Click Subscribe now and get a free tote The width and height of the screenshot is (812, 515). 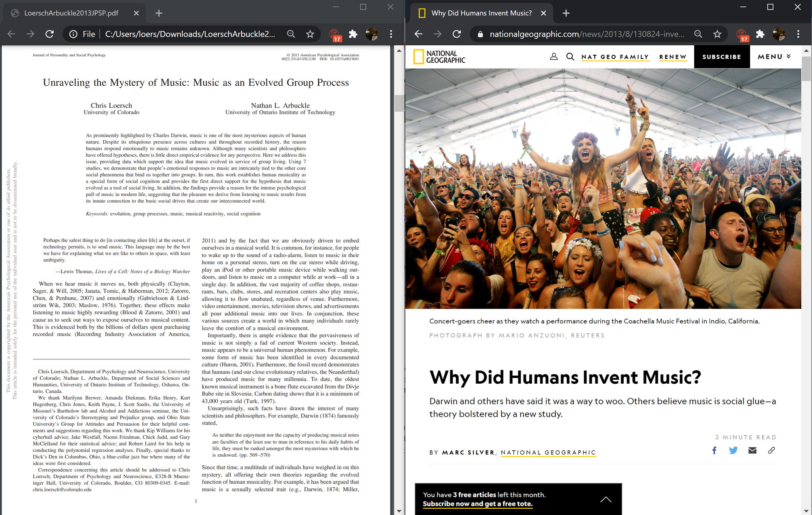tap(478, 504)
